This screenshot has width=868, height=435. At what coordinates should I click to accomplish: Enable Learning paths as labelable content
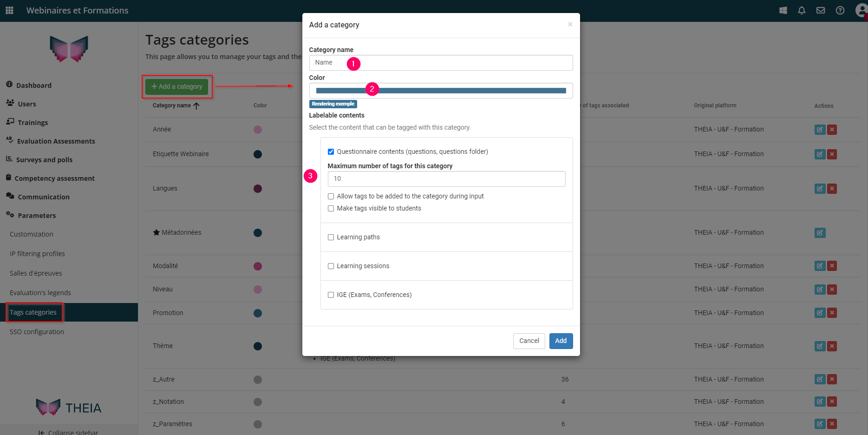click(x=331, y=237)
